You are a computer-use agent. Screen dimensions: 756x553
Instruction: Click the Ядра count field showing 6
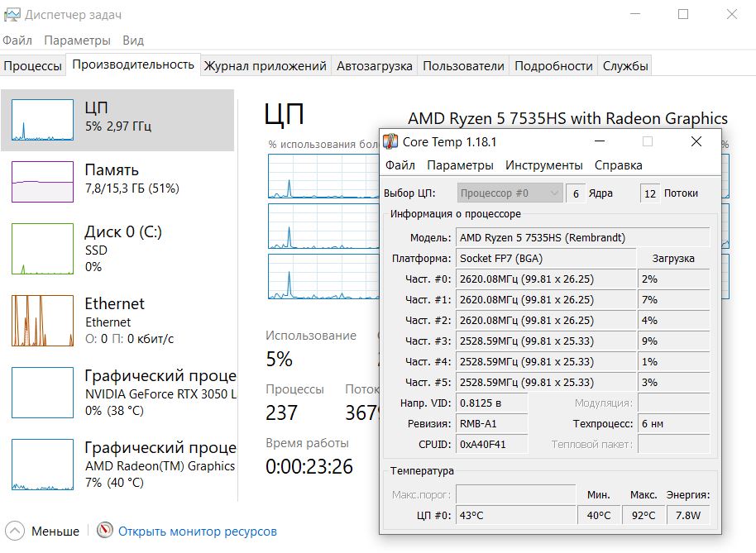pos(576,193)
